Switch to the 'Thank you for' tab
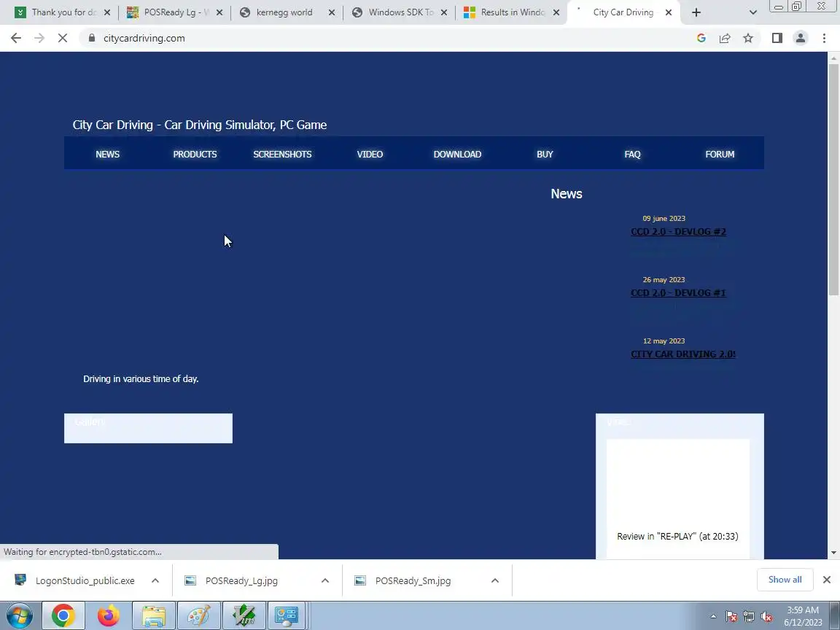The height and width of the screenshot is (630, 840). [63, 12]
